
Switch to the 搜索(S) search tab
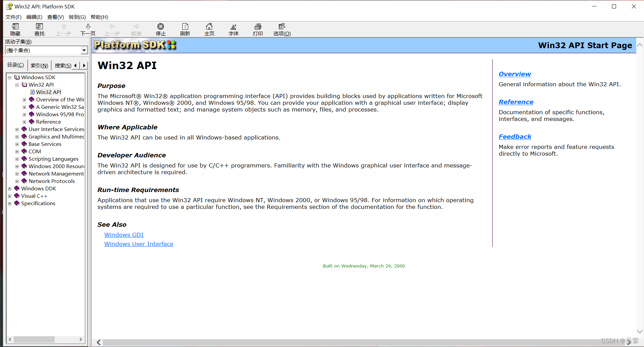pyautogui.click(x=63, y=66)
